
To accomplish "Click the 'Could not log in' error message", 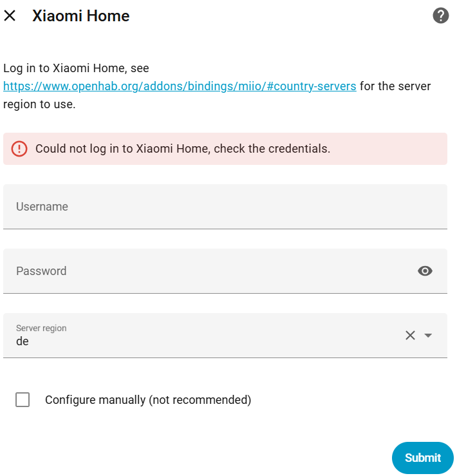I will [183, 149].
